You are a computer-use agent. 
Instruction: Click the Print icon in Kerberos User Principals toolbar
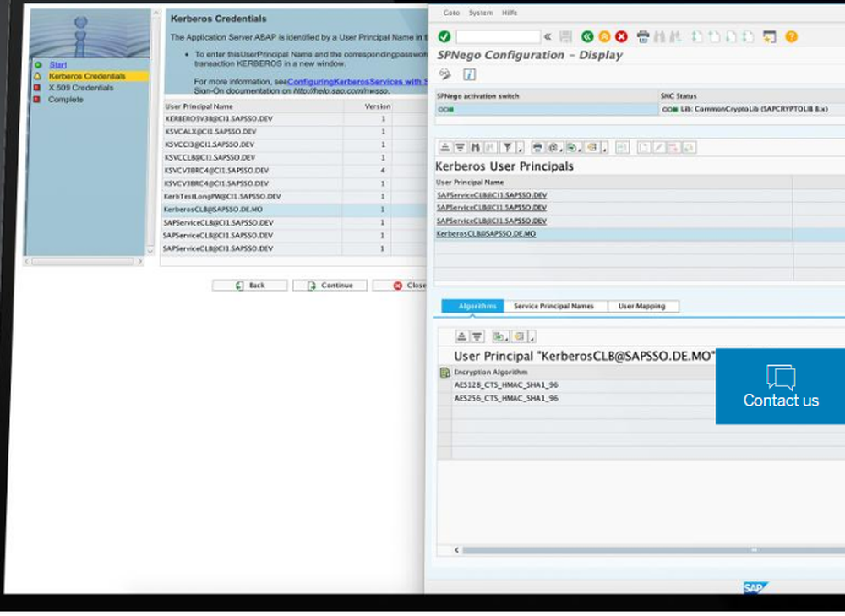coord(537,147)
